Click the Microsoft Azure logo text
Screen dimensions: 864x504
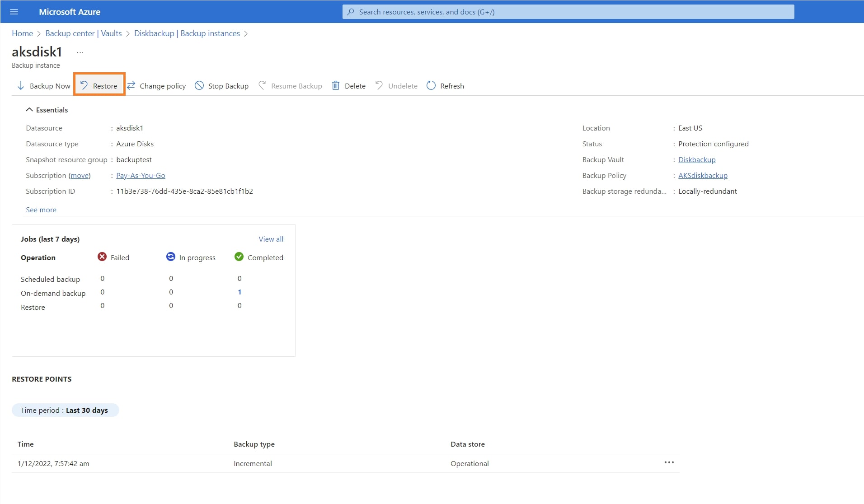(x=70, y=12)
